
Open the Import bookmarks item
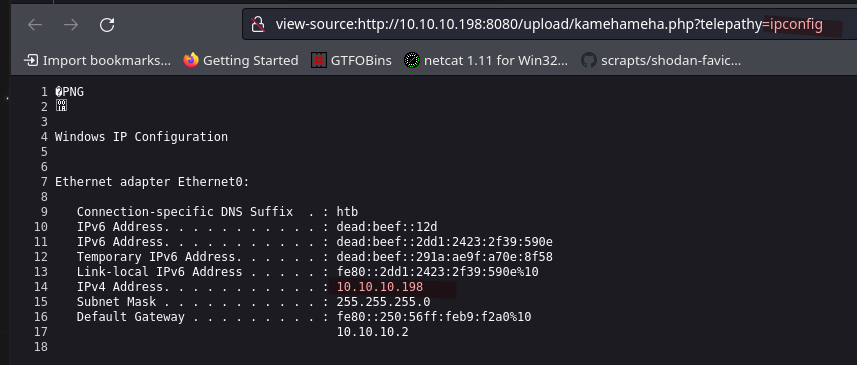coord(98,60)
